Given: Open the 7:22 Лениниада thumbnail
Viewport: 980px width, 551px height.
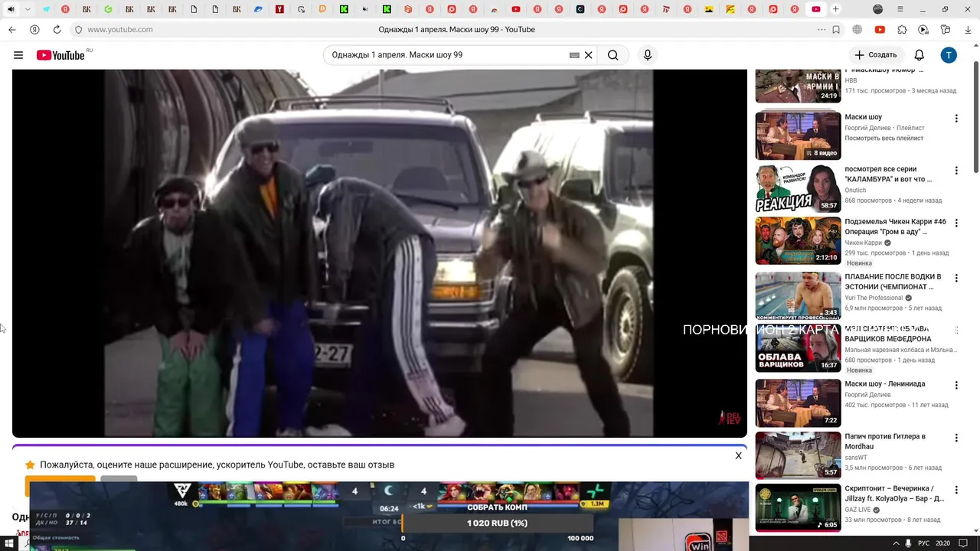Looking at the screenshot, I should [x=798, y=403].
